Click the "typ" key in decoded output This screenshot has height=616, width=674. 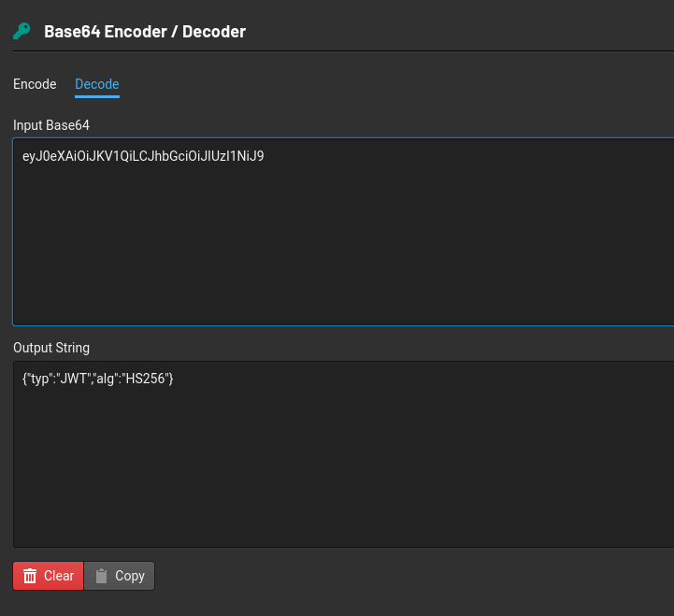coord(39,379)
